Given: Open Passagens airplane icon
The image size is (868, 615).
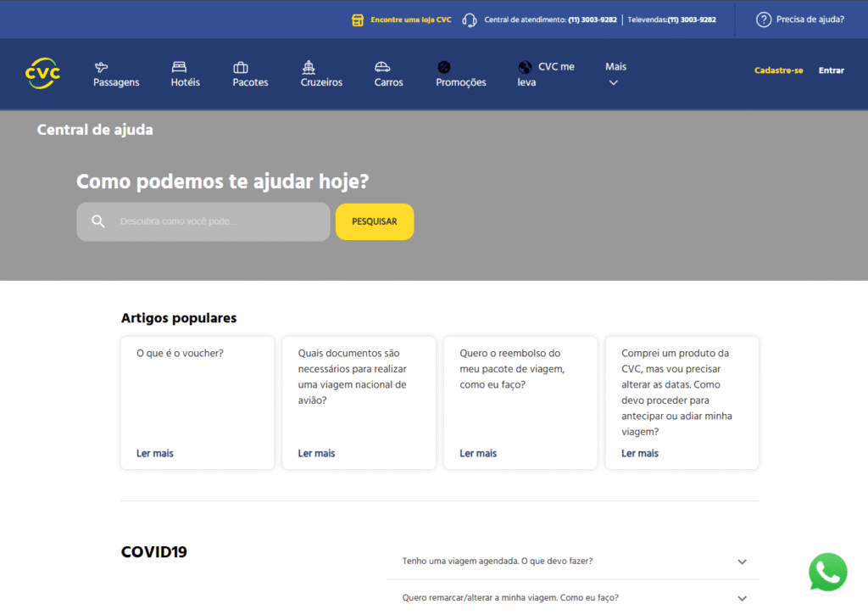Looking at the screenshot, I should tap(102, 67).
